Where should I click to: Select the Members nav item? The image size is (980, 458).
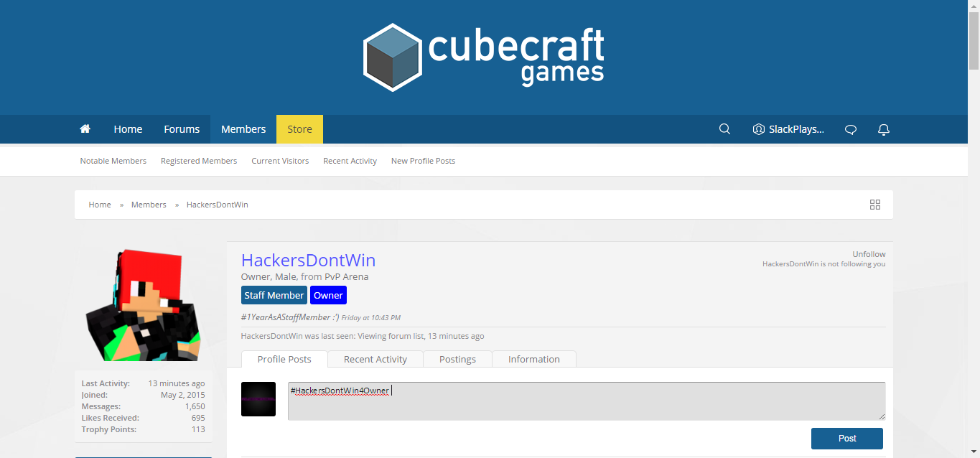click(243, 129)
